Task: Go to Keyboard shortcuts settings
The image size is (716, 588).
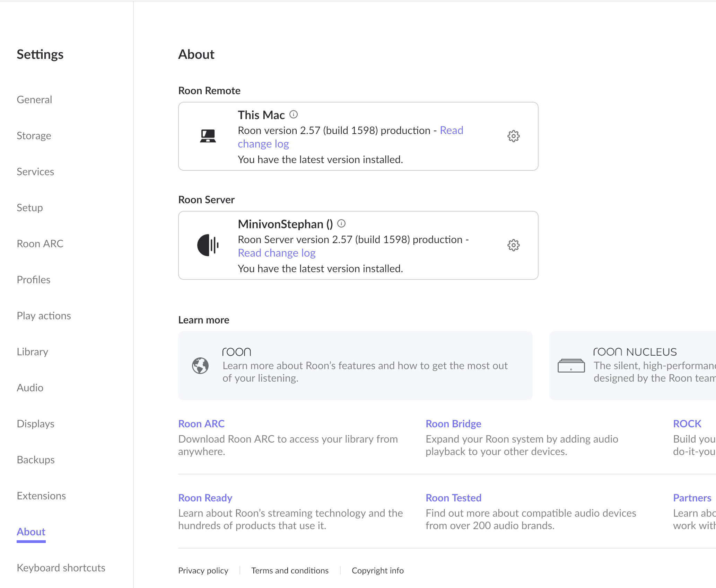Action: pyautogui.click(x=61, y=568)
